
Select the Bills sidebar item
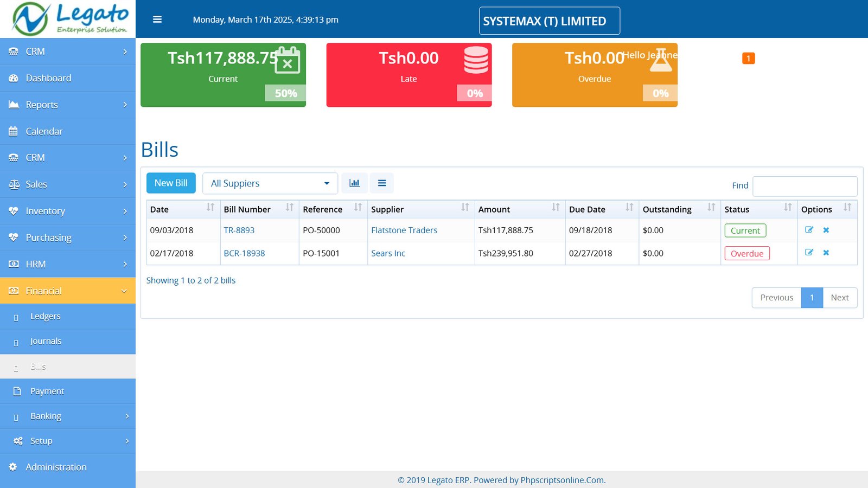68,366
